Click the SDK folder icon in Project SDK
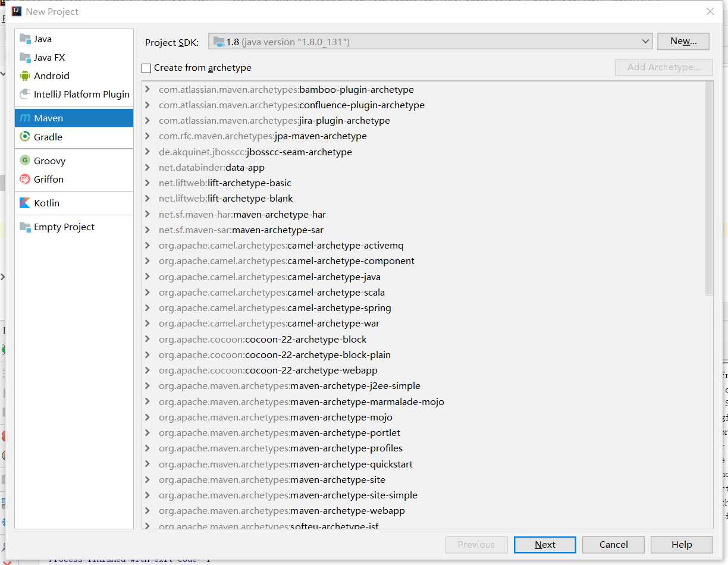This screenshot has height=565, width=728. (219, 42)
